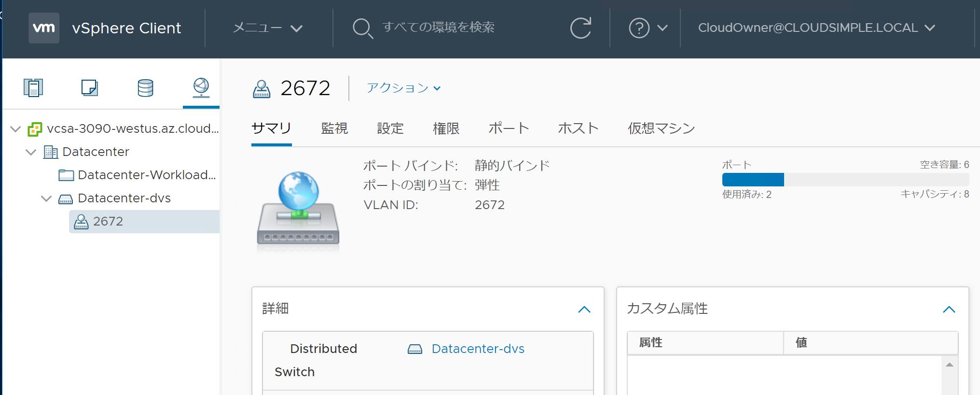Switch to the ホスト tab
980x395 pixels.
click(x=578, y=128)
